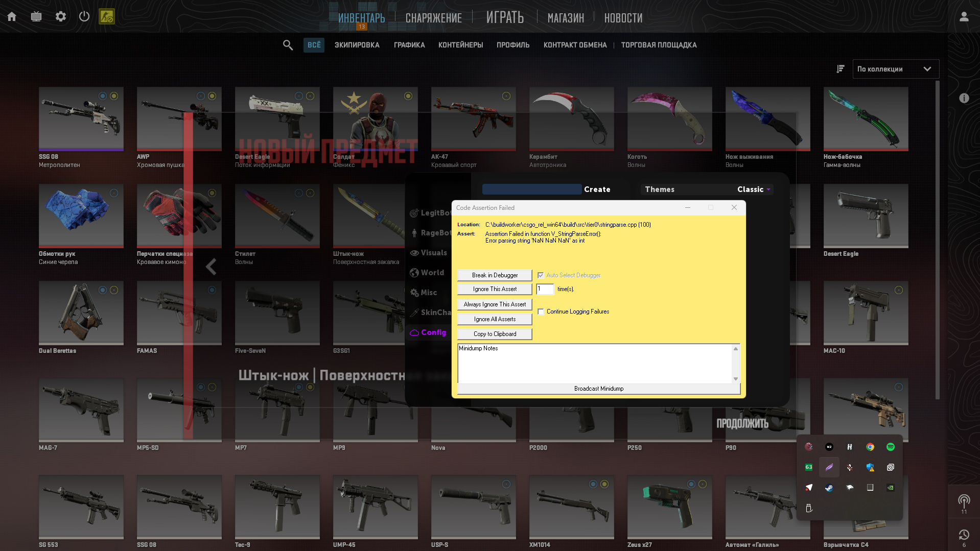This screenshot has height=551, width=980.
Task: Click ПРОДОЛЖИТЬ continue button
Action: pos(742,423)
